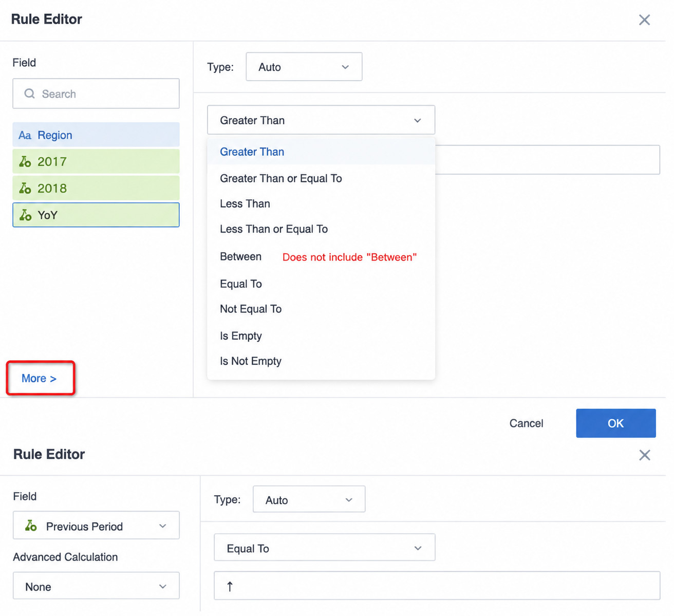
Task: Click the search magnifier icon in Field
Action: click(30, 94)
